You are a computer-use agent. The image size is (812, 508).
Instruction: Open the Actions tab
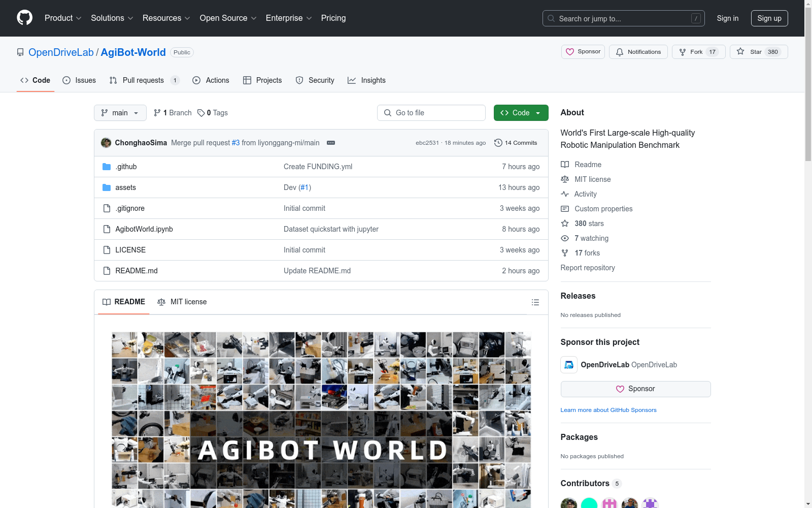tap(211, 80)
